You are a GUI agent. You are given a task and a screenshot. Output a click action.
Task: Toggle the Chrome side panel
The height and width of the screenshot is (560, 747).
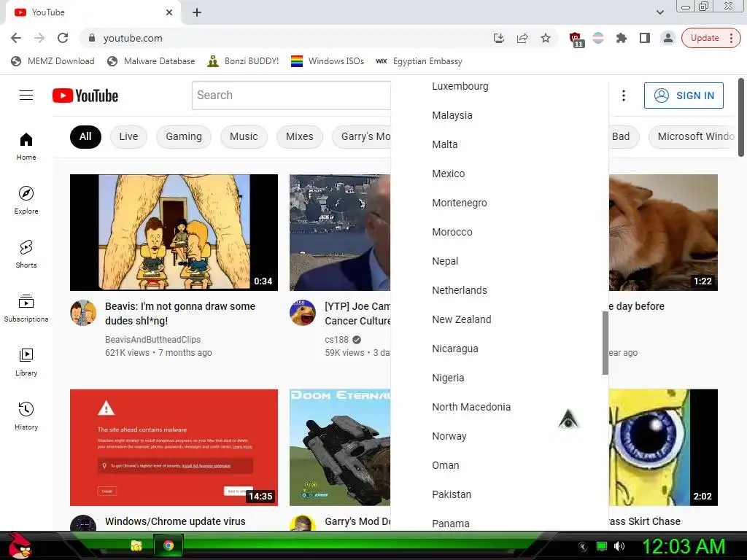[645, 38]
